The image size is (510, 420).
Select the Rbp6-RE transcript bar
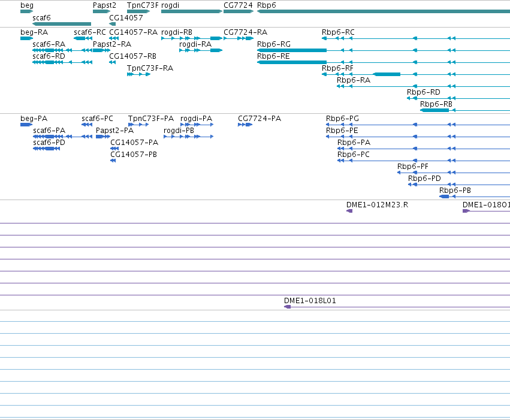coord(292,62)
